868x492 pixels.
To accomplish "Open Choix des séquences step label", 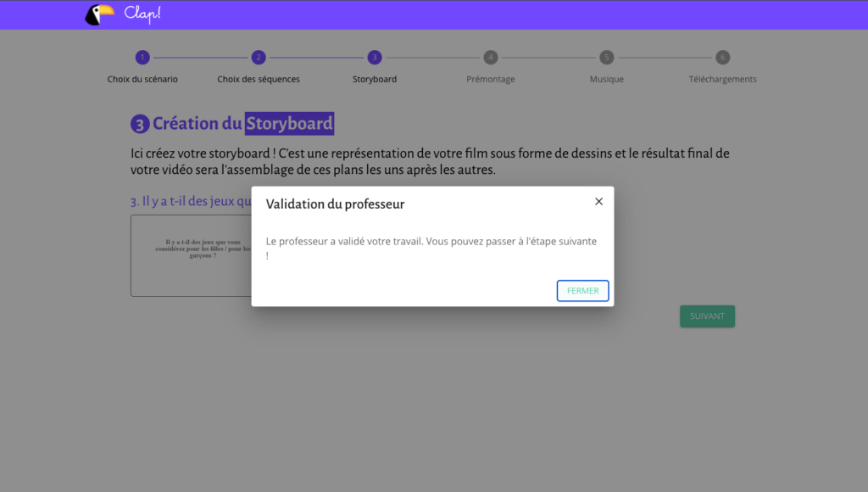I will click(x=259, y=79).
